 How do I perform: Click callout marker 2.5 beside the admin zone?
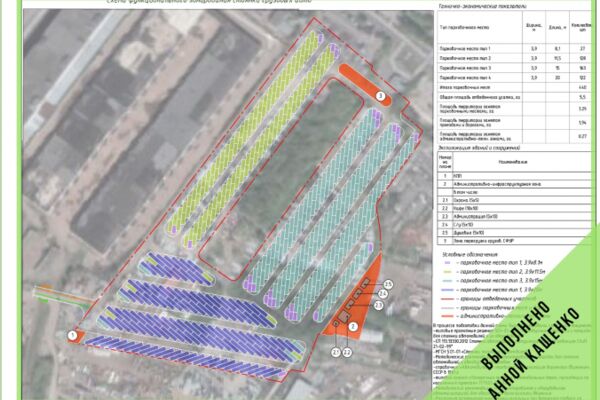click(x=388, y=284)
